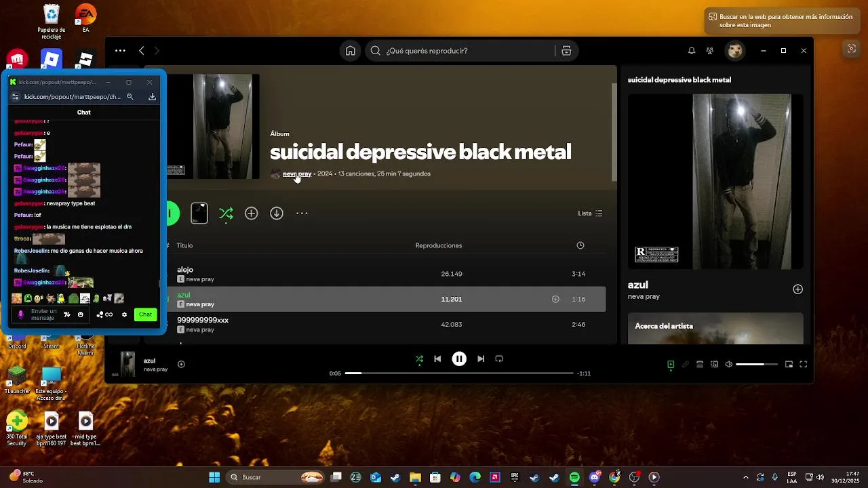Click taskbar Buscar search box

pos(275,477)
